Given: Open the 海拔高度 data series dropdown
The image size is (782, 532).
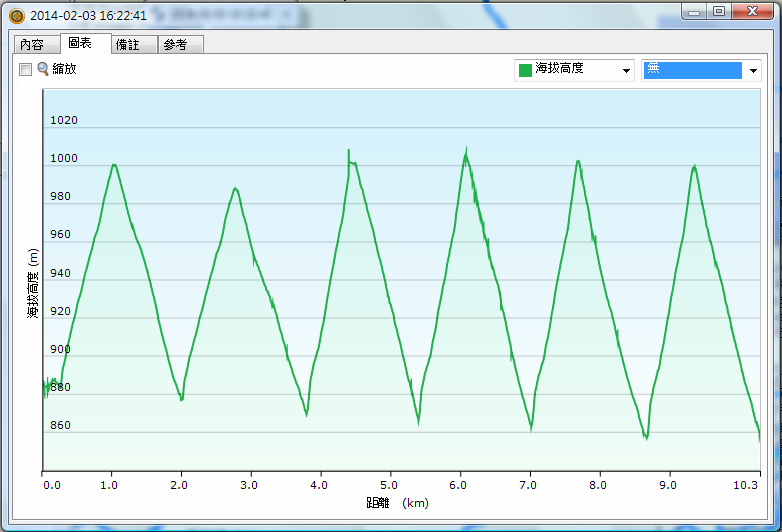Looking at the screenshot, I should tap(626, 70).
